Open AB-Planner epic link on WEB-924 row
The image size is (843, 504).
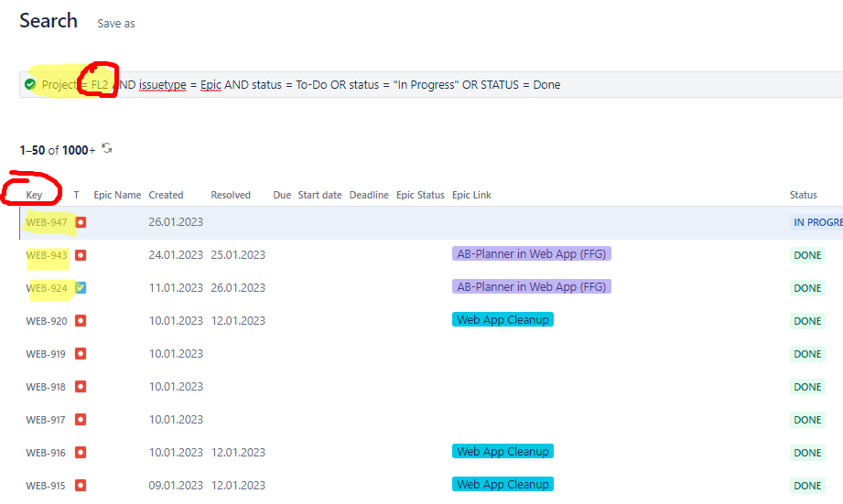pos(531,287)
